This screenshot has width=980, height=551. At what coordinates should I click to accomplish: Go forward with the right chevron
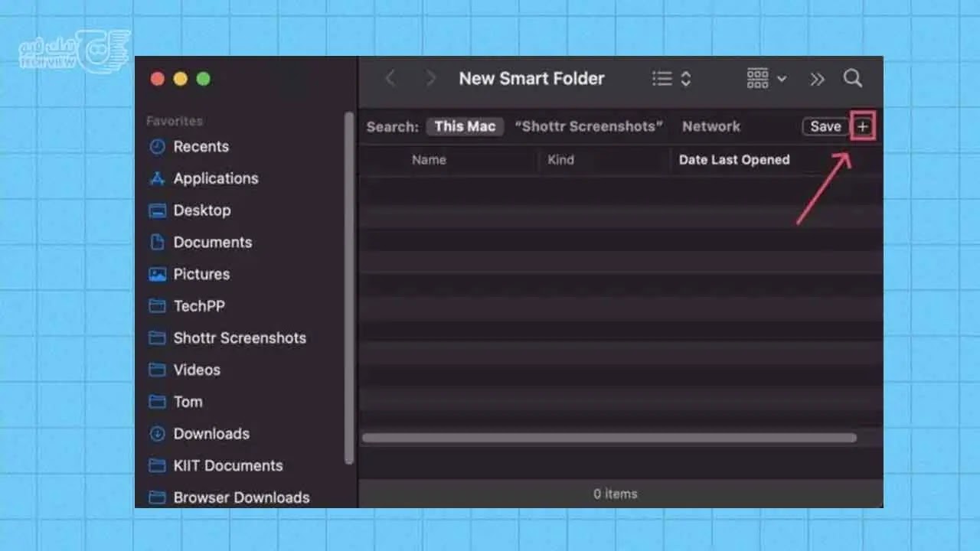[x=431, y=78]
